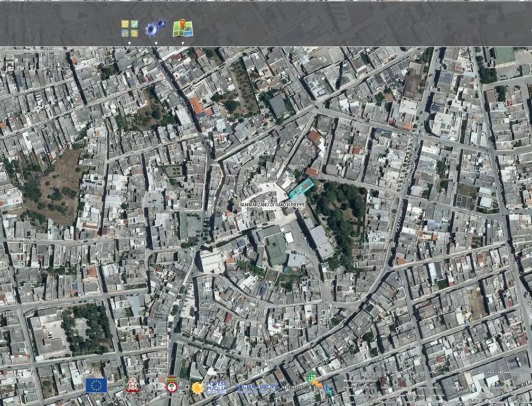Click the tree grove in the bottom-left block
This screenshot has height=406, width=532.
click(x=86, y=328)
